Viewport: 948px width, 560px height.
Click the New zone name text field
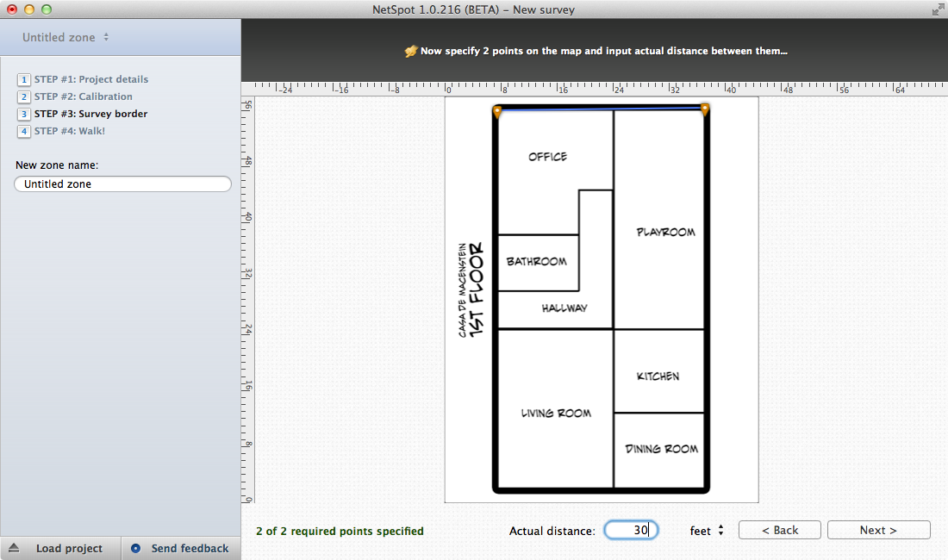(122, 184)
